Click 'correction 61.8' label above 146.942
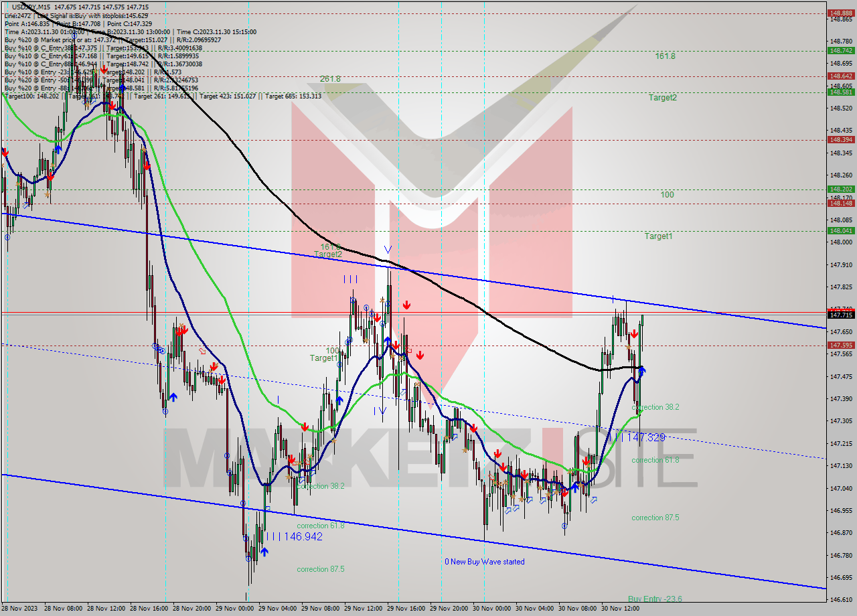Image resolution: width=857 pixels, height=616 pixels. pyautogui.click(x=320, y=526)
